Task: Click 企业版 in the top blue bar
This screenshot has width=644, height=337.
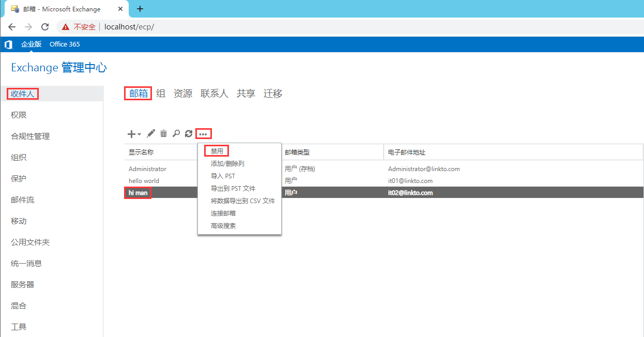Action: [x=31, y=44]
